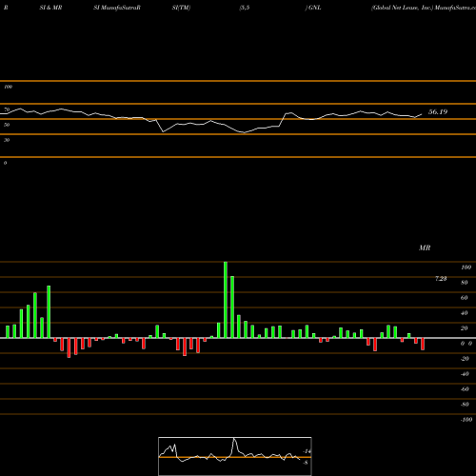This screenshot has width=476, height=476.
Task: Click the -14 label in mini chart
Action: pyautogui.click(x=307, y=451)
